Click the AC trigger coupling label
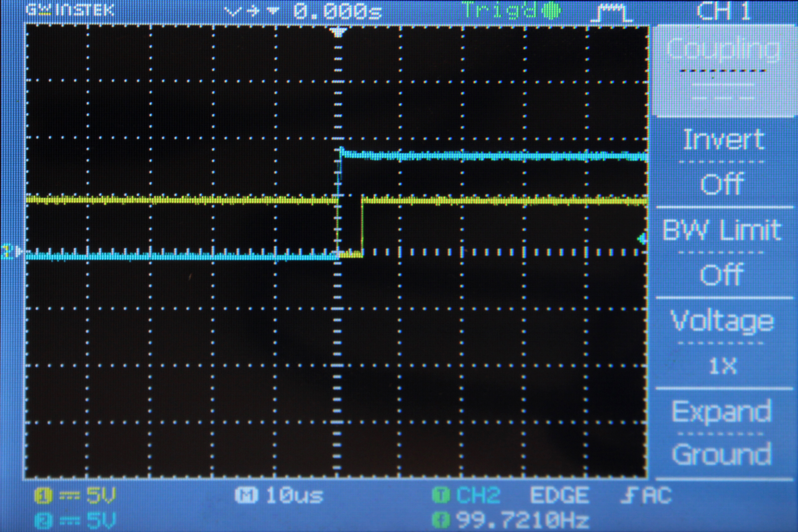 tap(657, 495)
